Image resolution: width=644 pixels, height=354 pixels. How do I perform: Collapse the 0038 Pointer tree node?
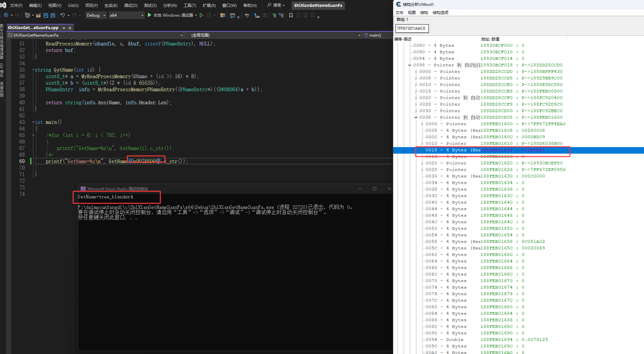pos(416,117)
